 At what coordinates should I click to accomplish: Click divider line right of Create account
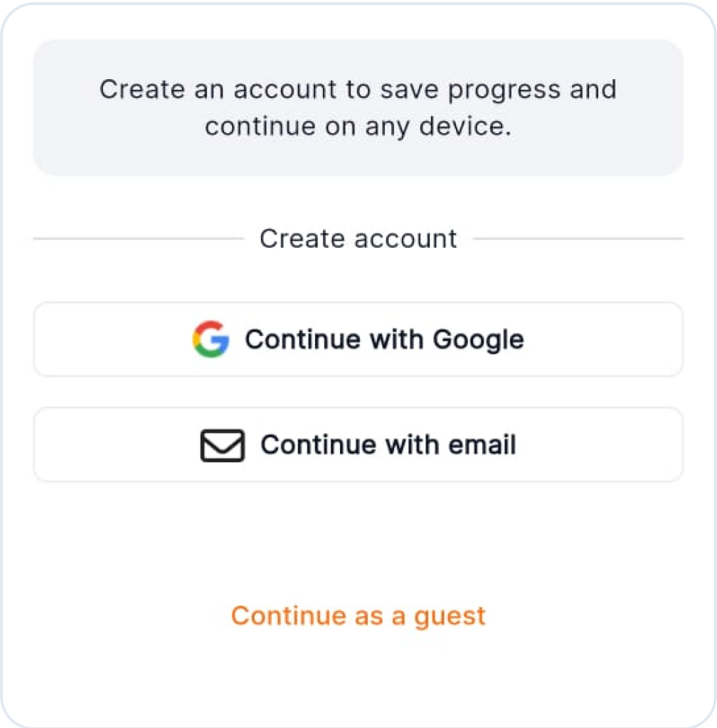tap(578, 239)
